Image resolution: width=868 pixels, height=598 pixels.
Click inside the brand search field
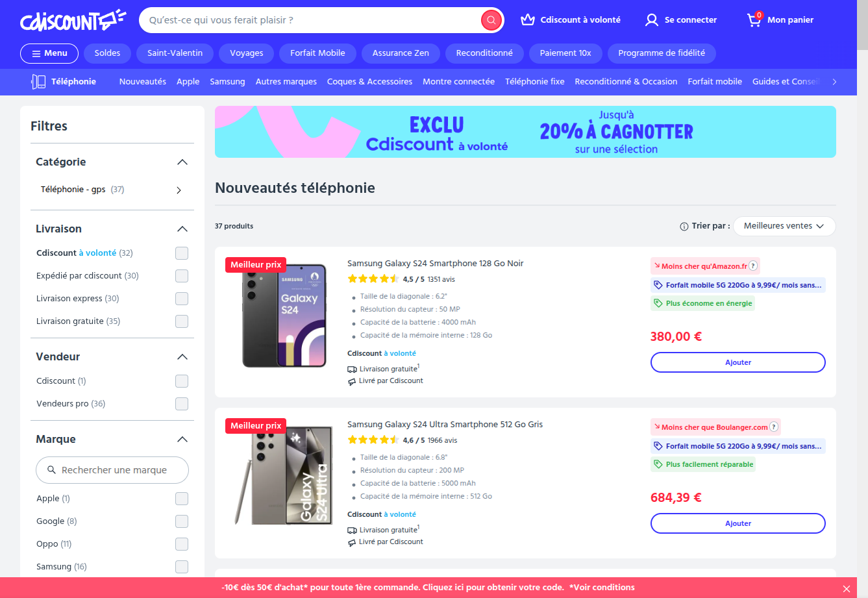pos(112,470)
